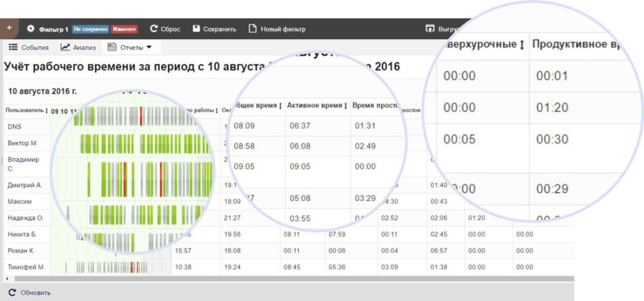This screenshot has width=644, height=301.
Task: Click Тимофей's 10:38 start time cell
Action: pyautogui.click(x=183, y=267)
